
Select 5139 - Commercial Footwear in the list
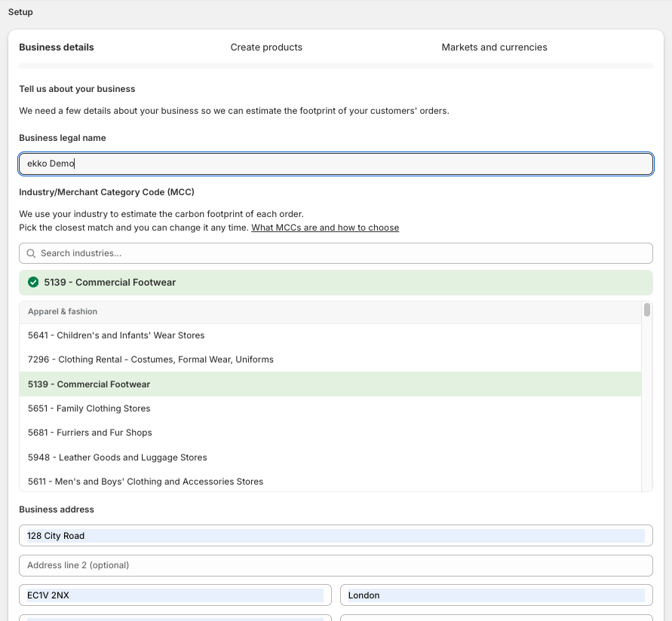click(330, 384)
